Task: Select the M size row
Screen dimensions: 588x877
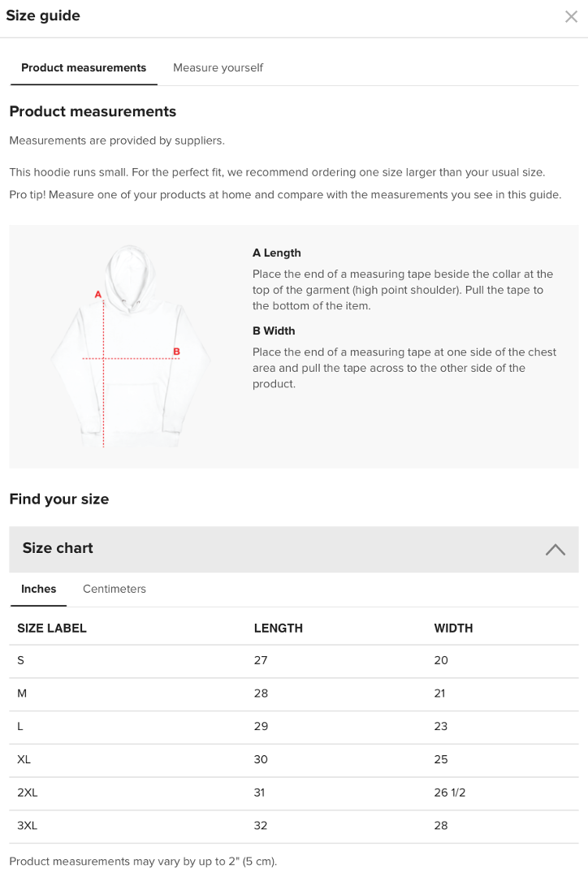Action: (294, 693)
